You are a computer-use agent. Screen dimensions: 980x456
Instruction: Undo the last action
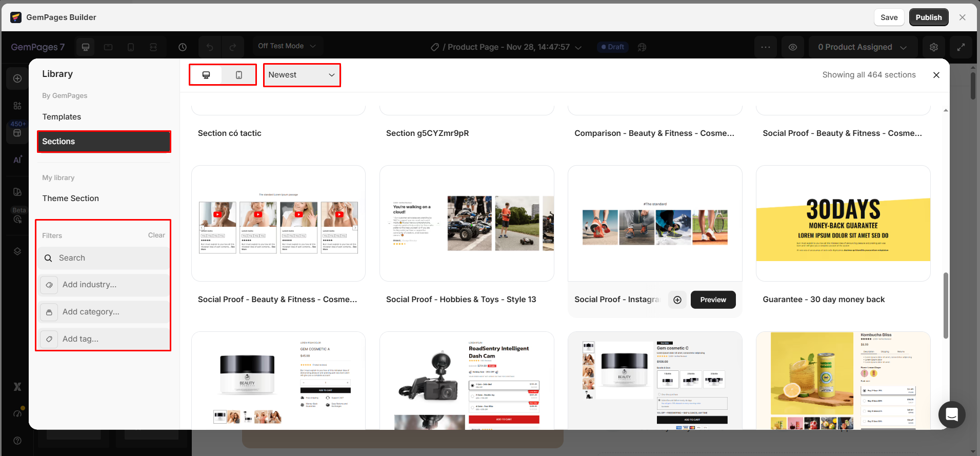210,47
